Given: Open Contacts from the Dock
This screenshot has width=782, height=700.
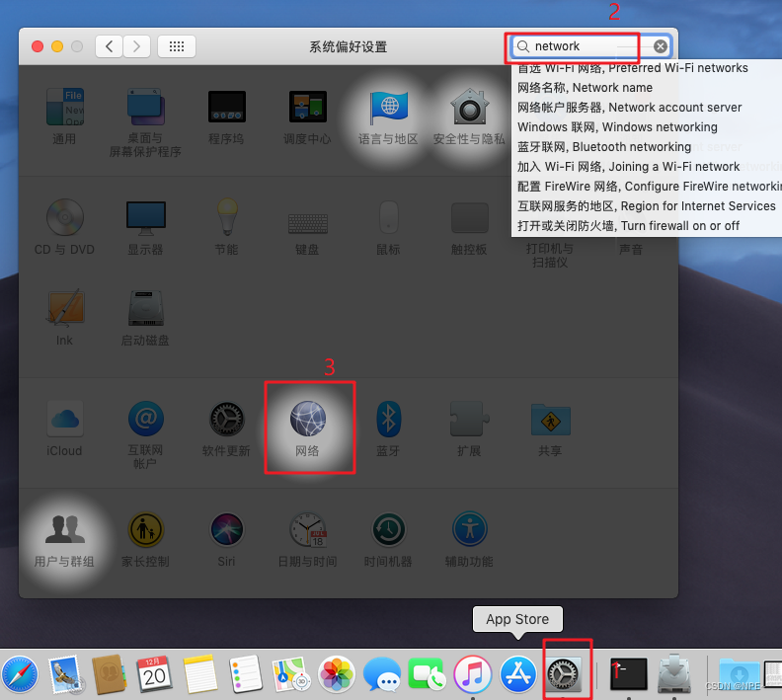Looking at the screenshot, I should [x=109, y=674].
